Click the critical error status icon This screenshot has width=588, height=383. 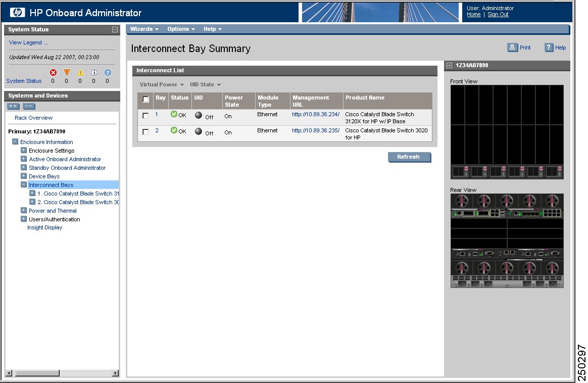(53, 72)
